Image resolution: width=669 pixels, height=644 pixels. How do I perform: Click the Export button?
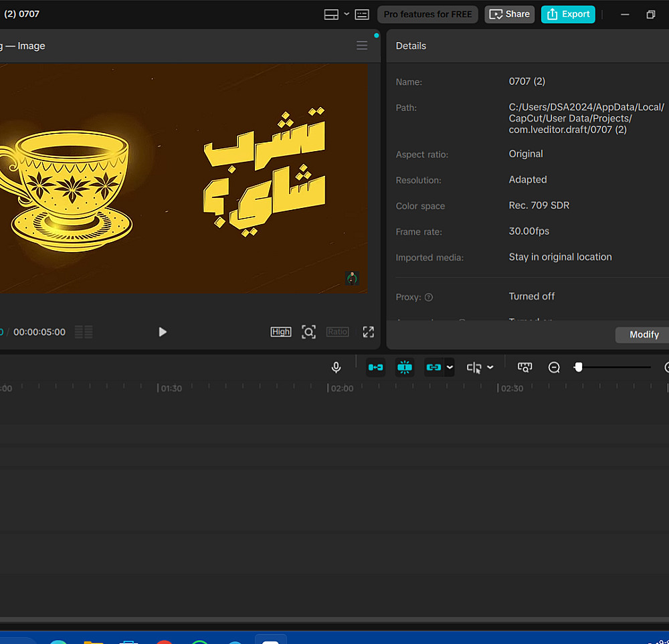point(568,14)
